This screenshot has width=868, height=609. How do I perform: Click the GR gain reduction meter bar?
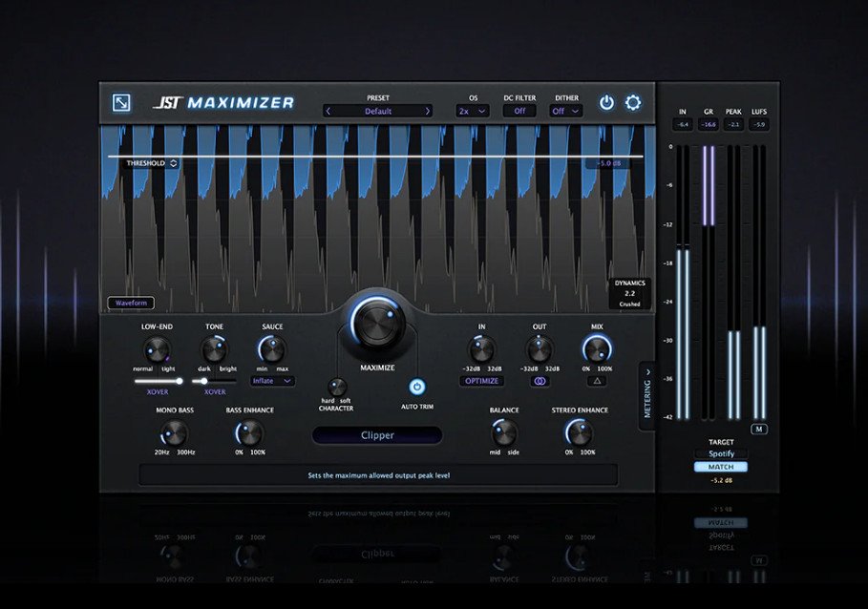coord(709,283)
